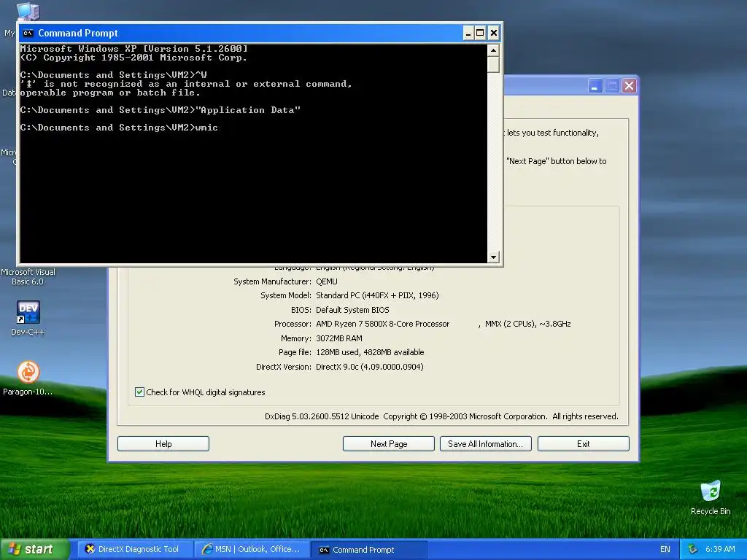Click the AMD Ryzen 7 processor value
Image resolution: width=747 pixels, height=560 pixels.
(443, 324)
